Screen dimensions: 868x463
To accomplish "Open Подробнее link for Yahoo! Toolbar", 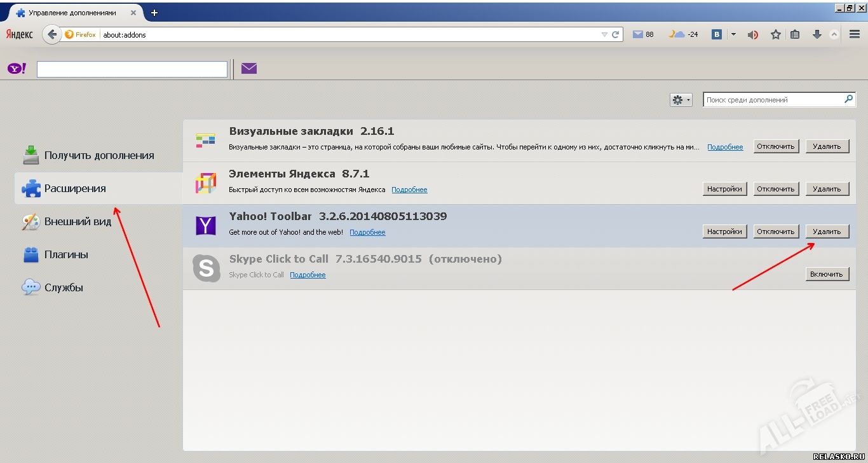I will pyautogui.click(x=367, y=232).
